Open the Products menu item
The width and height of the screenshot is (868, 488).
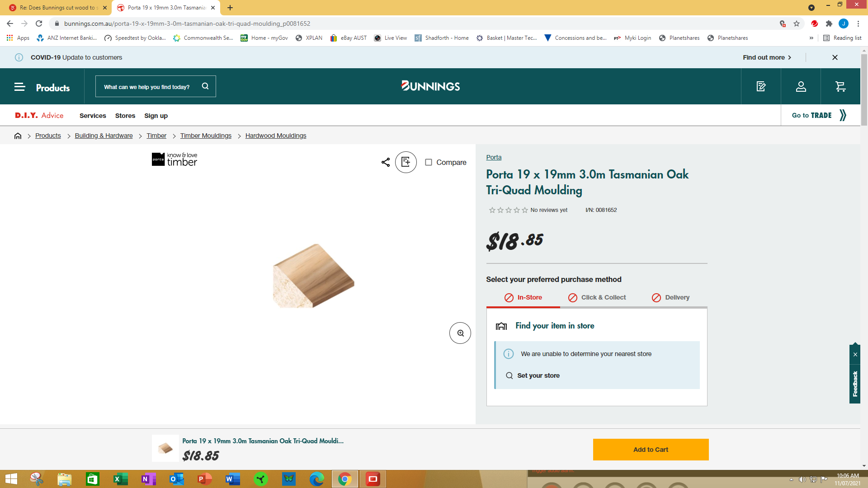click(x=53, y=86)
